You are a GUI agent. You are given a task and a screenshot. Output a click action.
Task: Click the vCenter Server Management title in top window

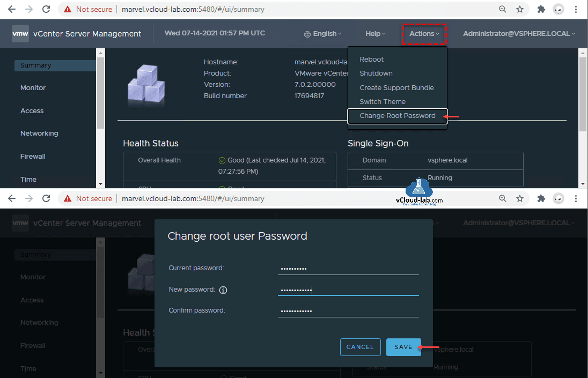[87, 34]
